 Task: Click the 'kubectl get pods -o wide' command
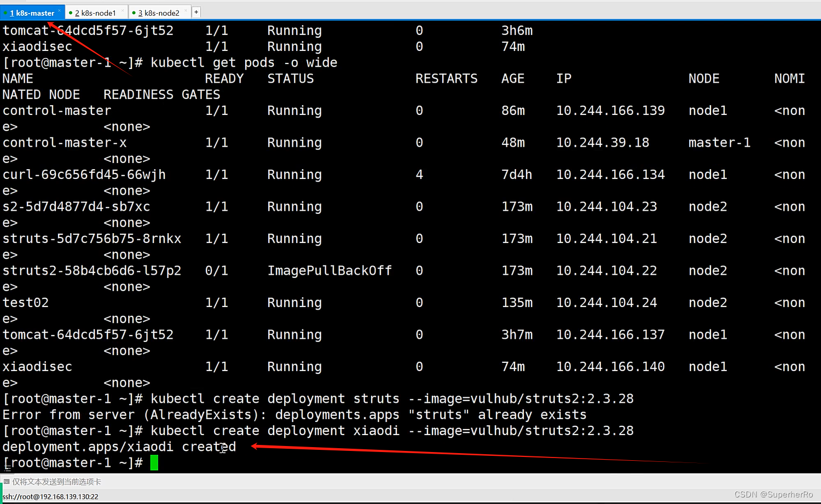point(244,62)
